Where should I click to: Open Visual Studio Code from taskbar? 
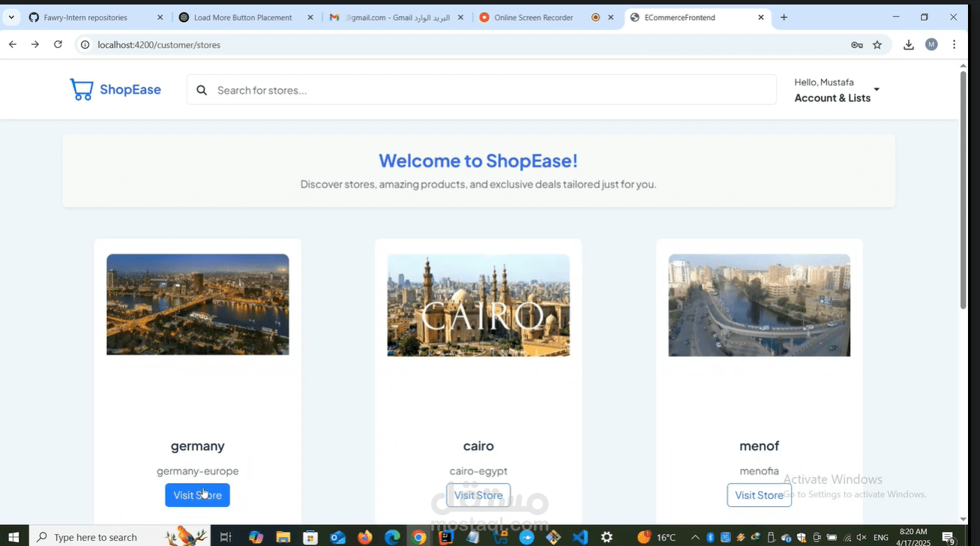(x=580, y=537)
